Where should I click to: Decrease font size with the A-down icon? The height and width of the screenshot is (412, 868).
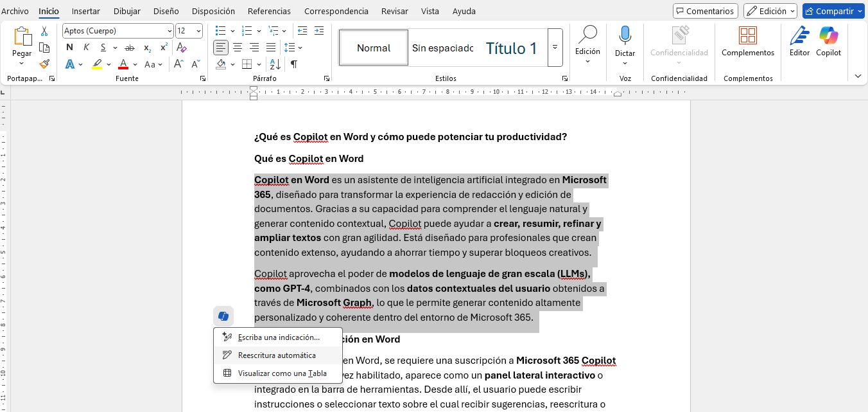coord(195,64)
